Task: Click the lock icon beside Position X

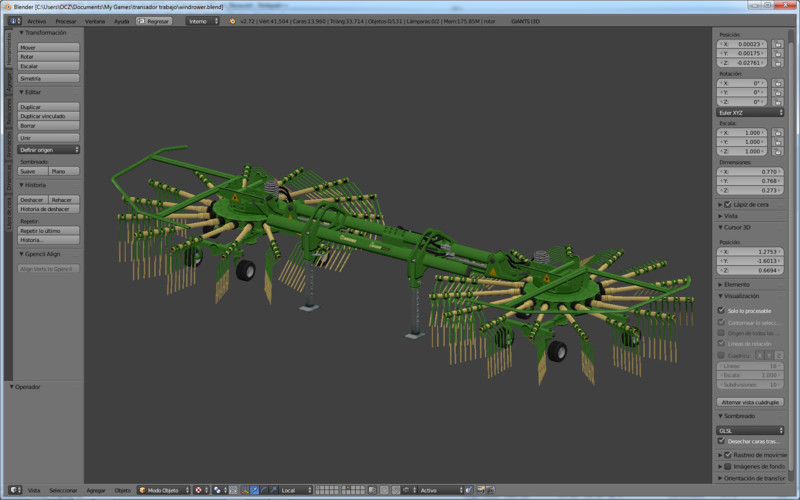Action: pos(777,44)
